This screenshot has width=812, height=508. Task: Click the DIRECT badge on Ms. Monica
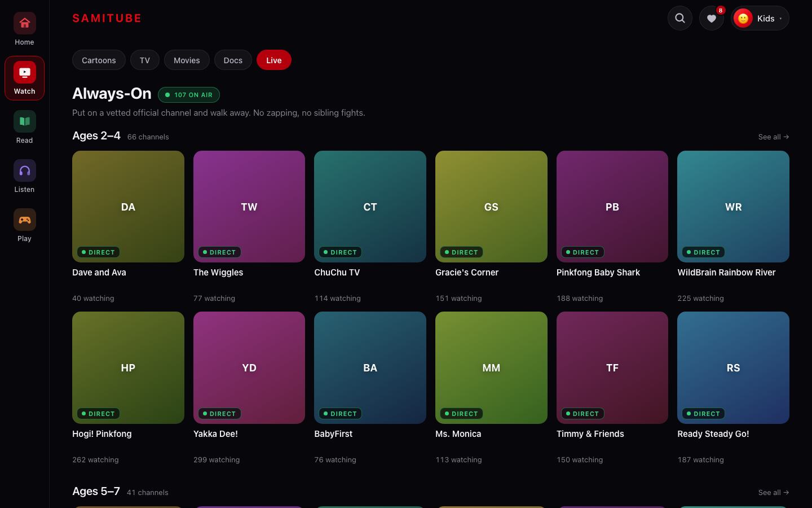461,414
